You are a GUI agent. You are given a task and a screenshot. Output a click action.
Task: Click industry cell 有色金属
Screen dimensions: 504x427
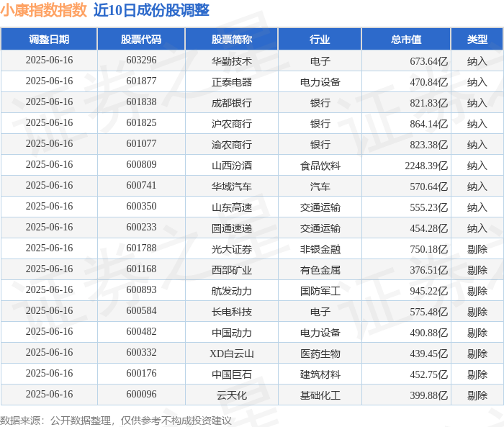tap(320, 270)
